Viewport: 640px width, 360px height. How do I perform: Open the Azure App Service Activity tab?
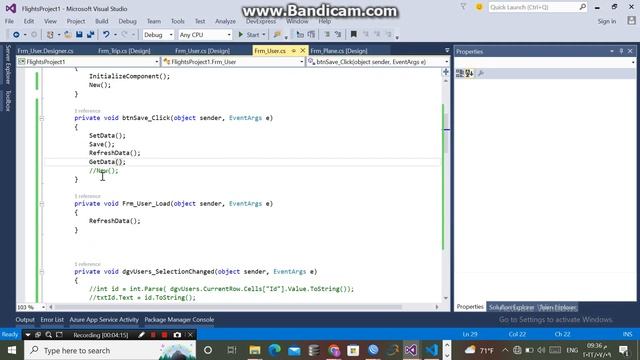pyautogui.click(x=104, y=320)
